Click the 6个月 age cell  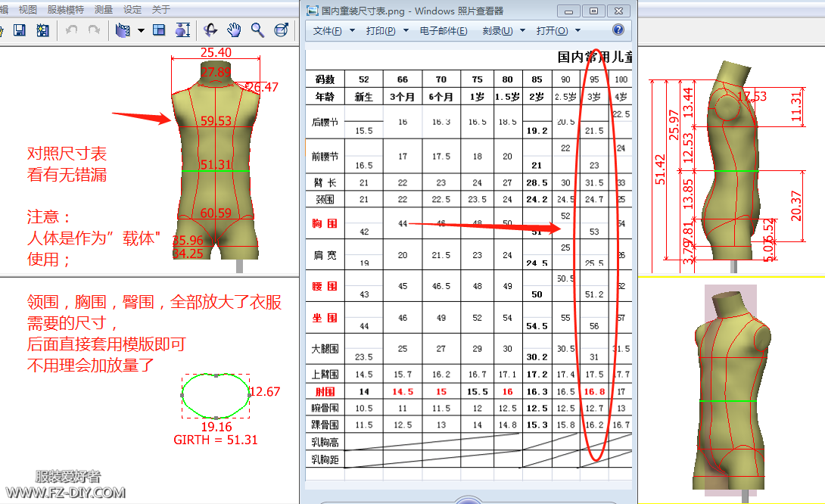coord(441,97)
